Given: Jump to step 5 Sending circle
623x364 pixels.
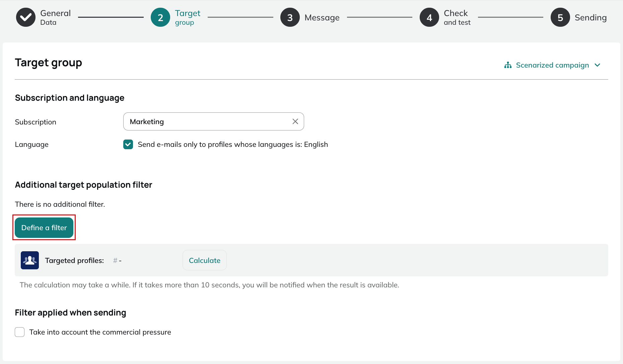Looking at the screenshot, I should (x=560, y=17).
